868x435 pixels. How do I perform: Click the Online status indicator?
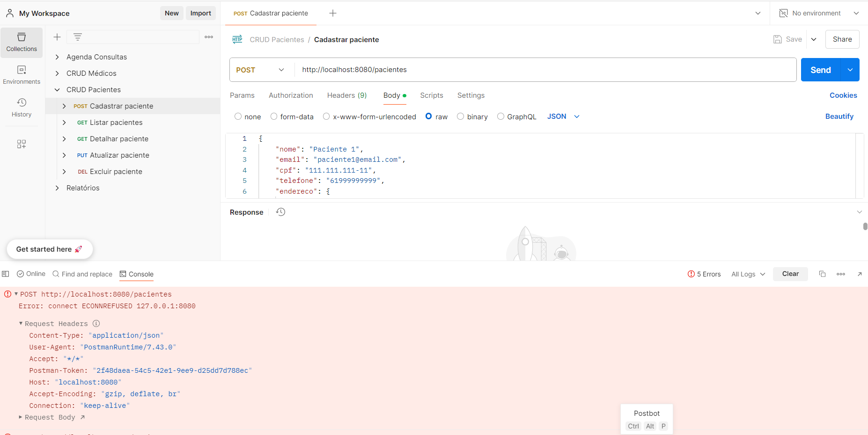pos(31,274)
